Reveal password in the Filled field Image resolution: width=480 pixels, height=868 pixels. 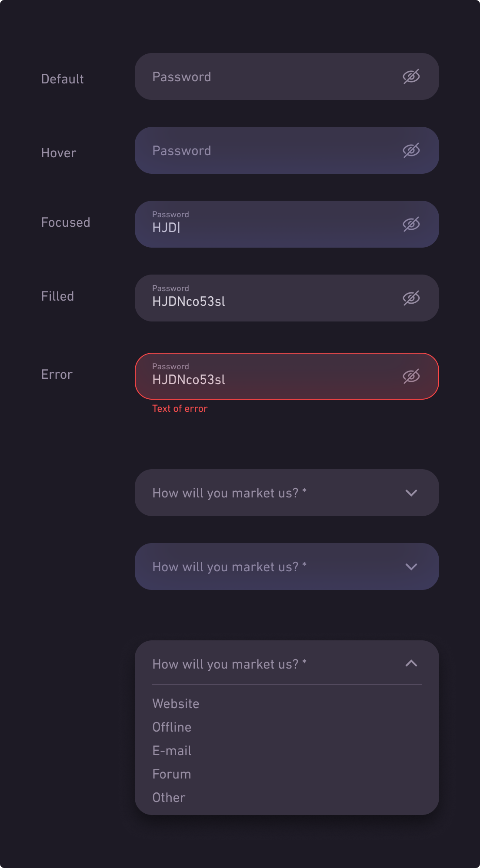pos(411,298)
